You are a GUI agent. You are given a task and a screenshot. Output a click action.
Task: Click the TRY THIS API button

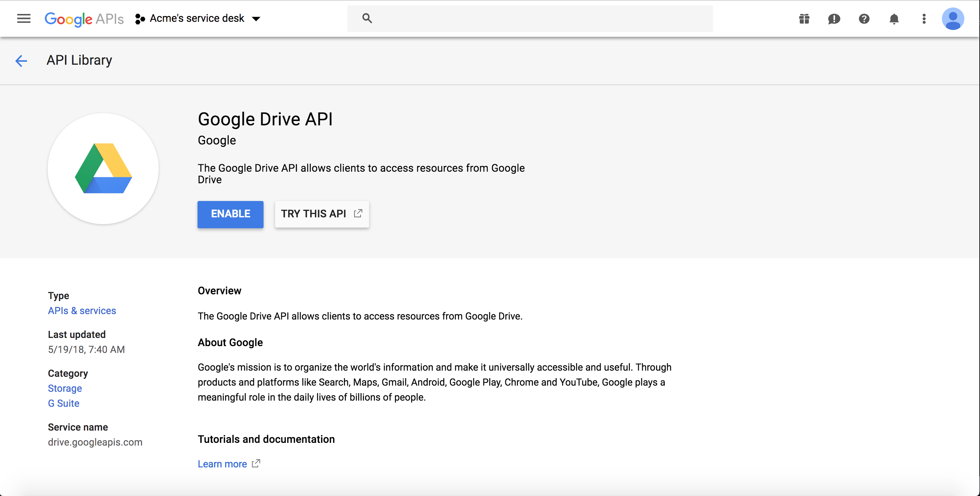[x=321, y=214]
